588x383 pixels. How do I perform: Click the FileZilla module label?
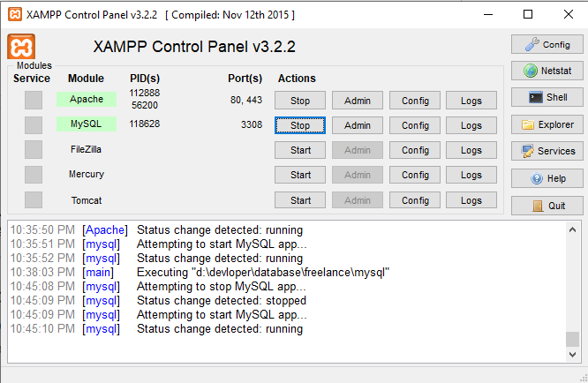pos(86,149)
